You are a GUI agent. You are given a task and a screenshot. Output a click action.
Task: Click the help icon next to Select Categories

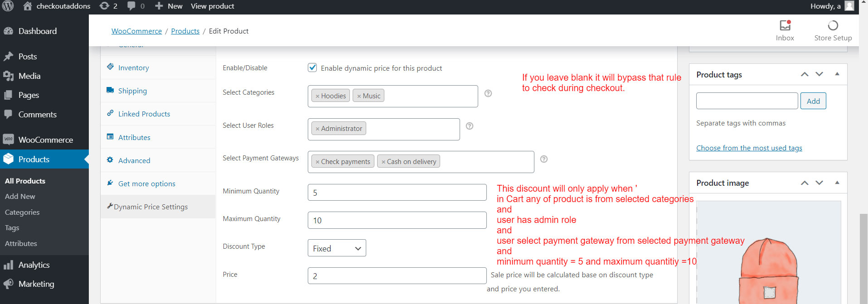pos(488,93)
